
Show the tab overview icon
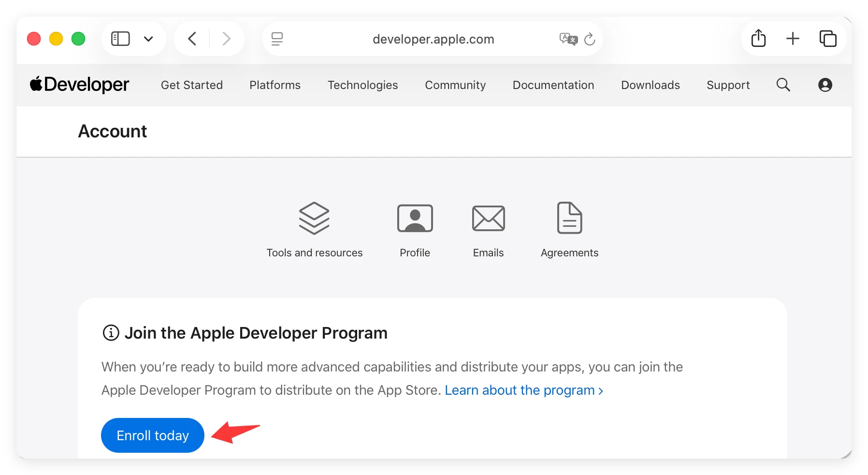[828, 38]
